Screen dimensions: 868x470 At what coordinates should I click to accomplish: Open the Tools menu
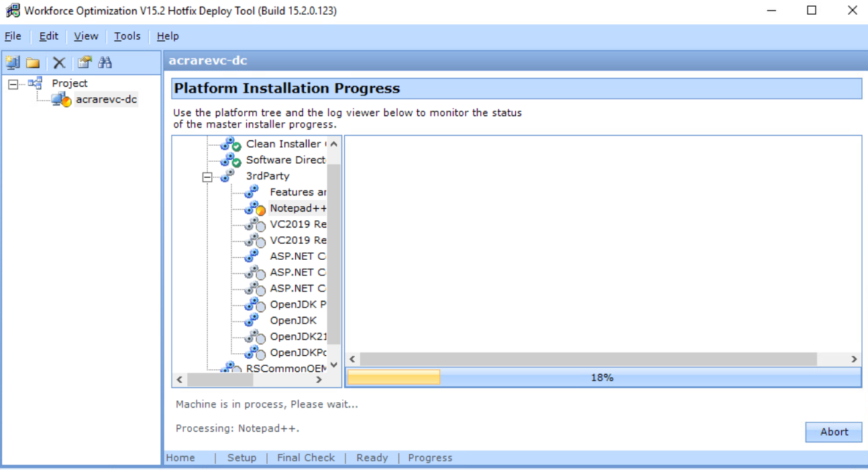point(127,36)
